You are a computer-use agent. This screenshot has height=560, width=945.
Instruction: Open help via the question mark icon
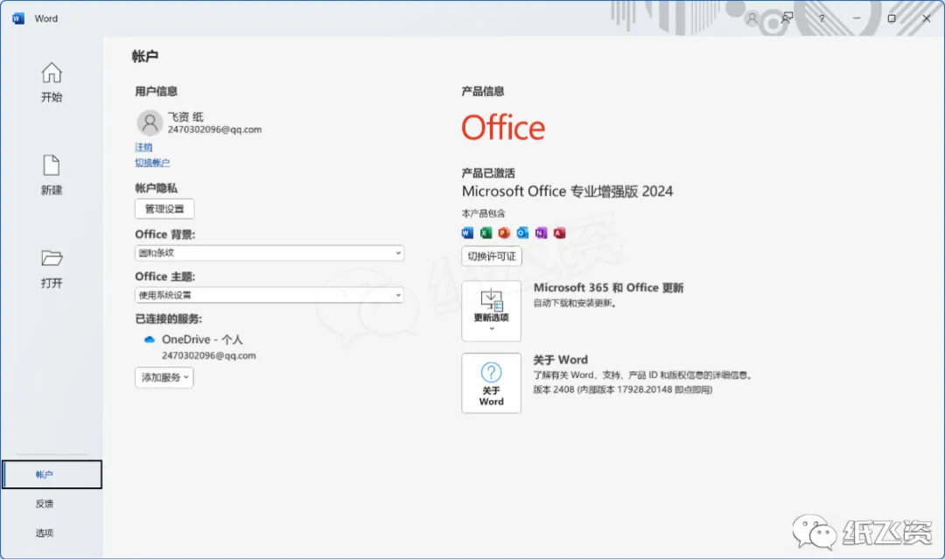(x=822, y=18)
